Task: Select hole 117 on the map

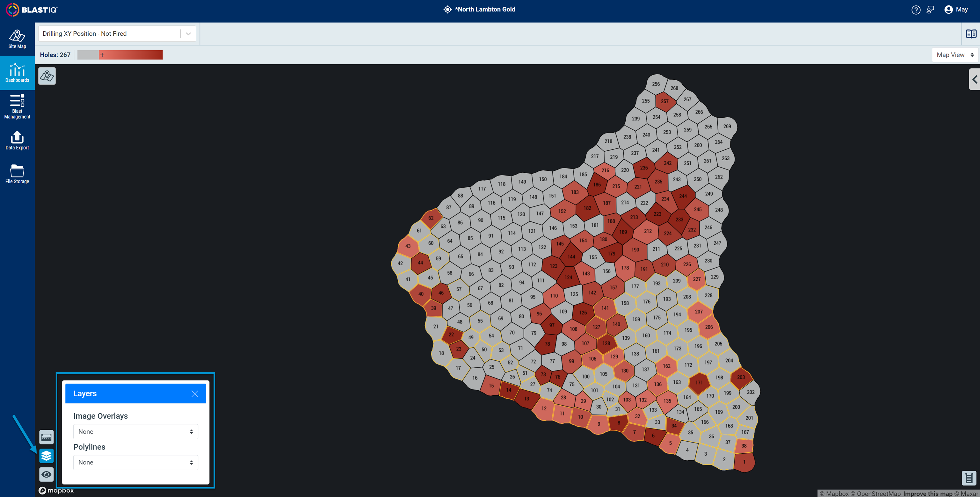Action: (x=482, y=189)
